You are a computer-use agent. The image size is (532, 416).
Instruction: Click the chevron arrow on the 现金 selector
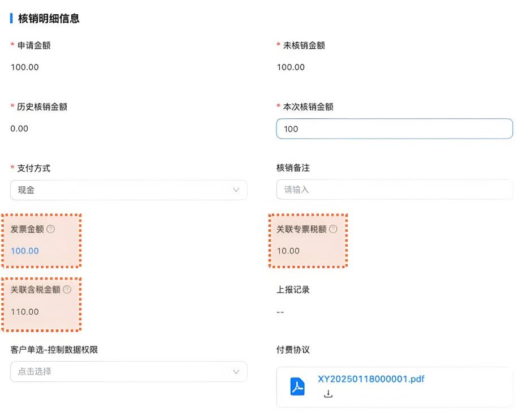point(236,190)
